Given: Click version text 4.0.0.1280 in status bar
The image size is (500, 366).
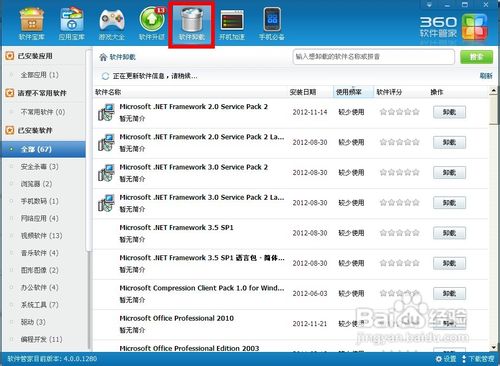Looking at the screenshot, I should click(80, 359).
